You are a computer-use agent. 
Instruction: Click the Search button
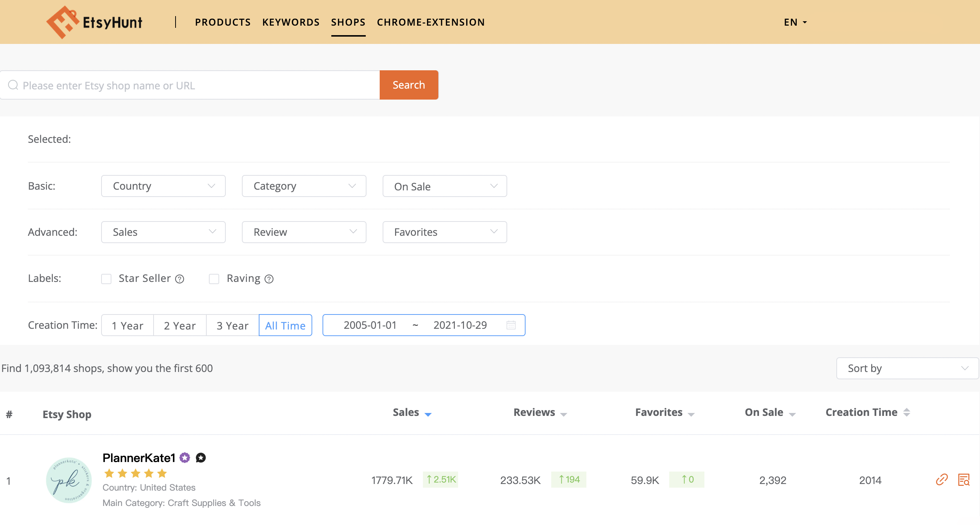pyautogui.click(x=409, y=85)
